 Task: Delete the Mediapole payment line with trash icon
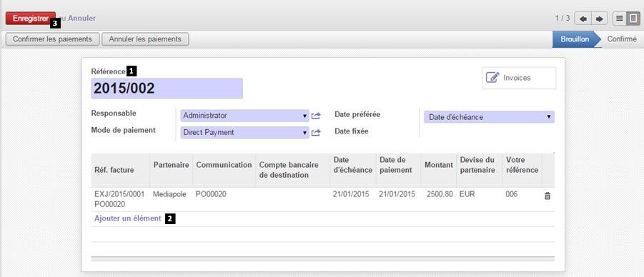[547, 196]
